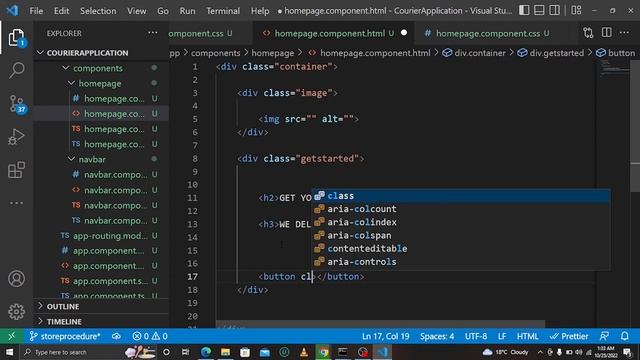Click Prettier status bar item
Image resolution: width=640 pixels, height=360 pixels.
tap(569, 336)
